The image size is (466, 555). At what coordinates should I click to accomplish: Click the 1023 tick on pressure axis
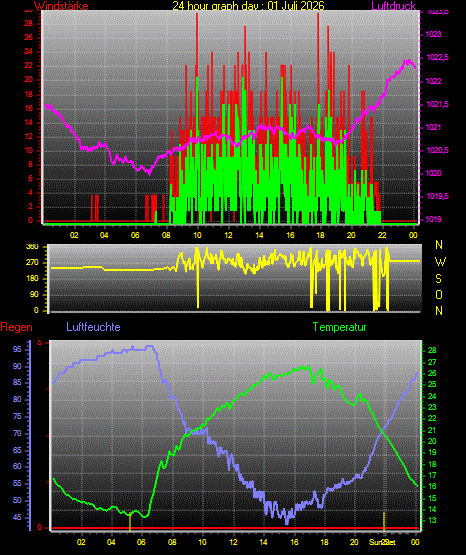433,34
